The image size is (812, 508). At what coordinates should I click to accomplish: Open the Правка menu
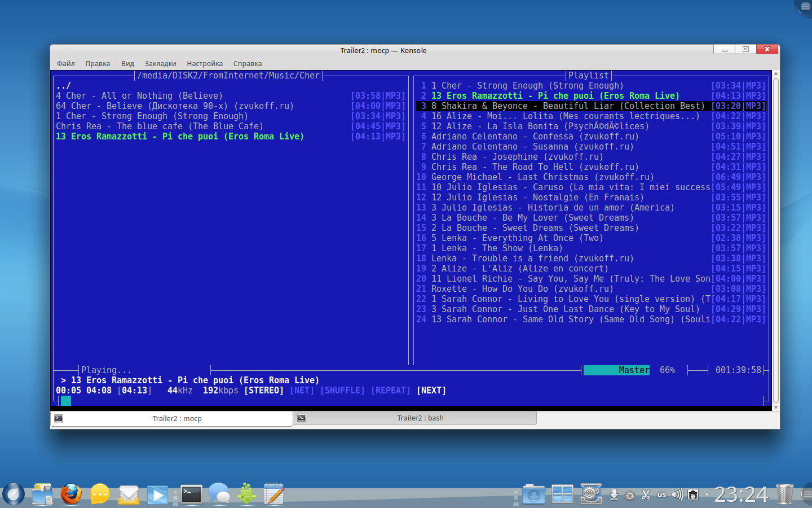(x=98, y=64)
